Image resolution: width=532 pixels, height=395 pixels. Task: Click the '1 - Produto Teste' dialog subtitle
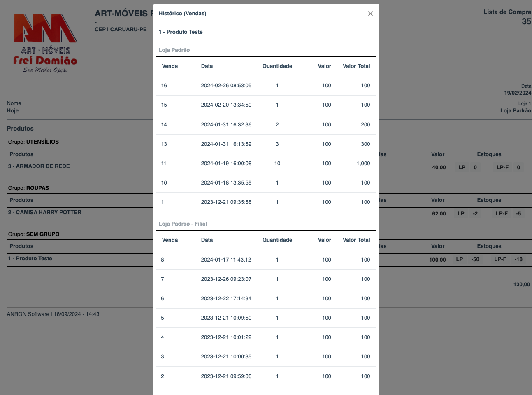181,32
